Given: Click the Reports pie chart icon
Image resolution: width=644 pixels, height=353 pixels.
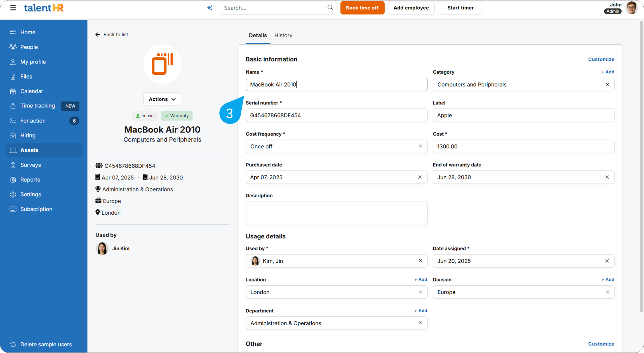Looking at the screenshot, I should pyautogui.click(x=13, y=180).
